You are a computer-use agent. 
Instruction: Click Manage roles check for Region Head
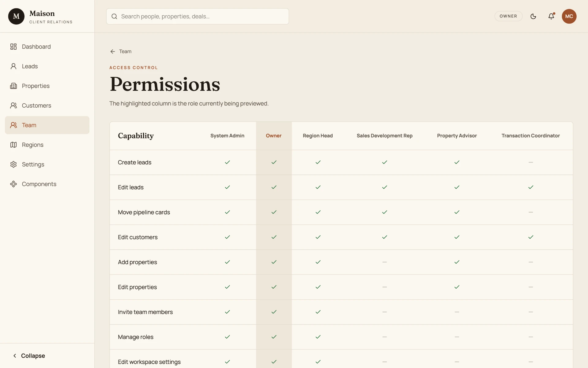[318, 337]
